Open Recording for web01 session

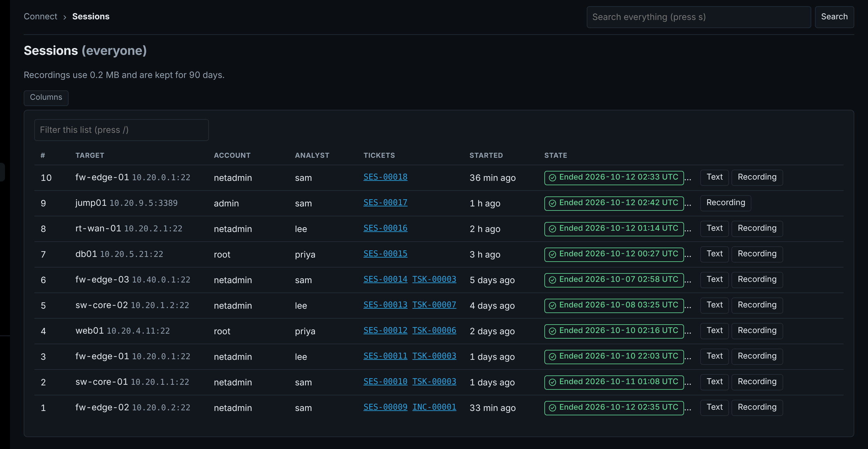[x=757, y=331]
